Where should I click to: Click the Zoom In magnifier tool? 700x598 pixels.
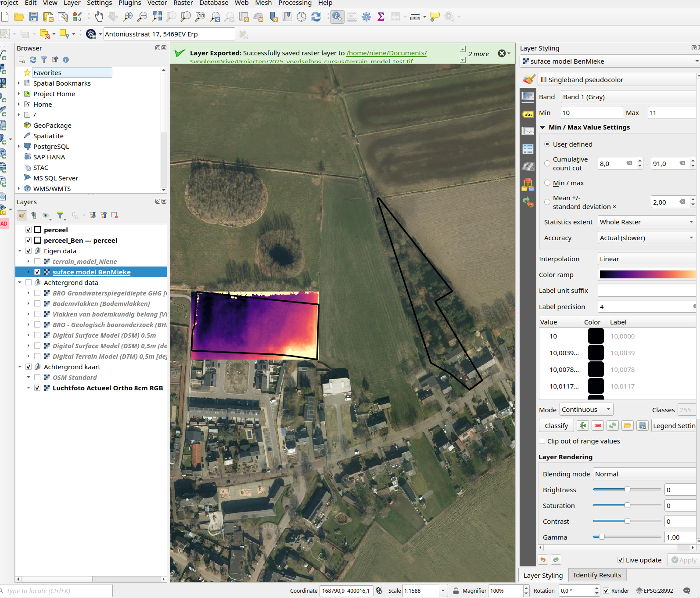(128, 17)
